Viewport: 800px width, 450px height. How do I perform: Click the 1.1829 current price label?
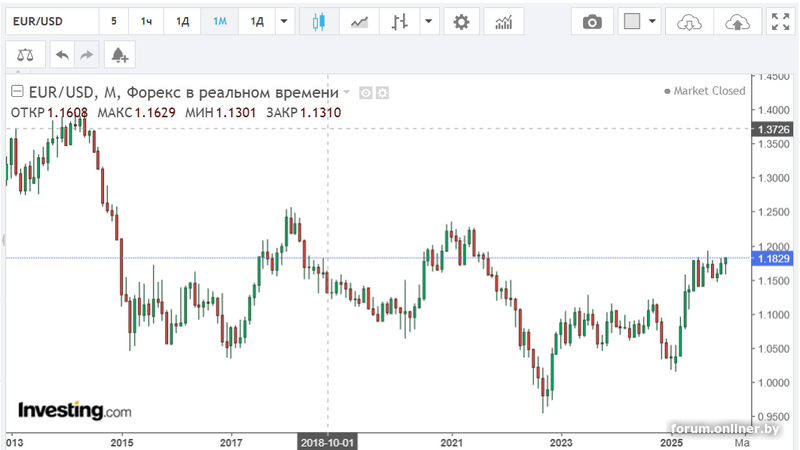773,259
